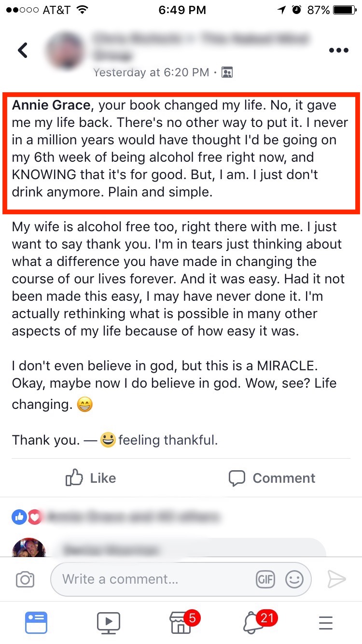Tap the Comment button under the post

(272, 478)
